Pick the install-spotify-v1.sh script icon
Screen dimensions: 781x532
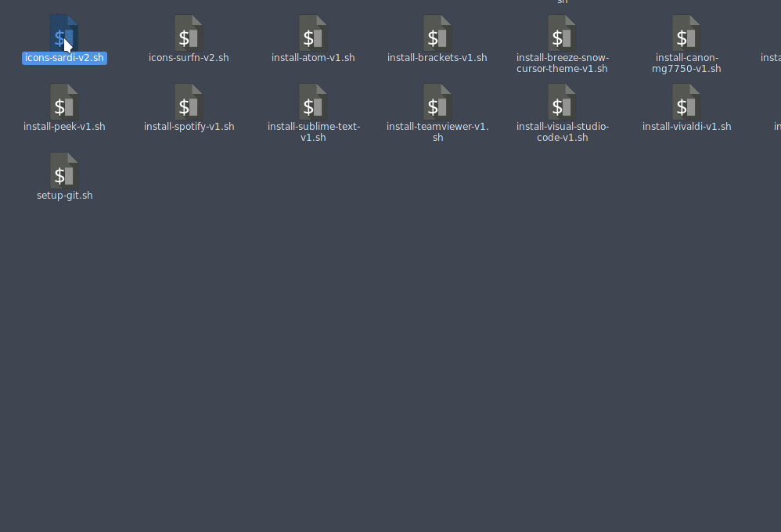(189, 102)
